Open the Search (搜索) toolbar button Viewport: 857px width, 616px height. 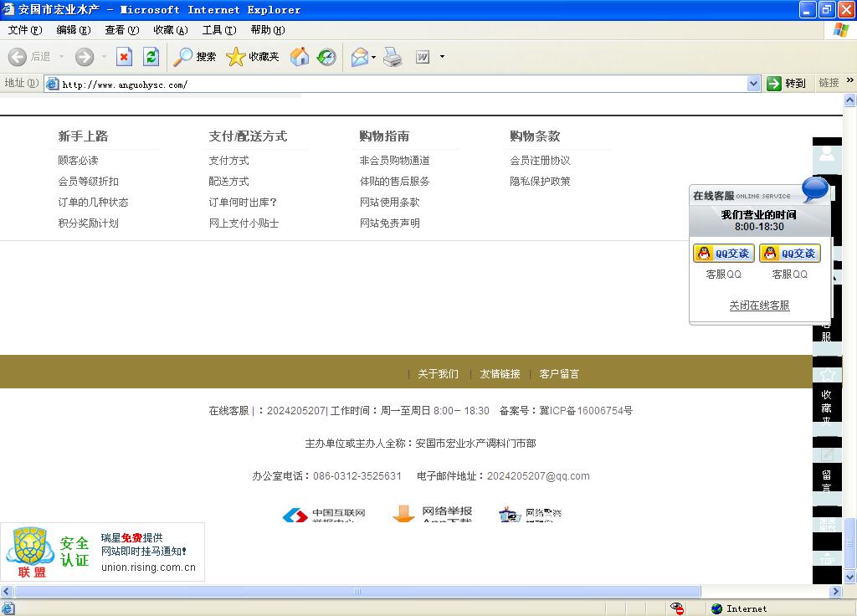point(195,57)
